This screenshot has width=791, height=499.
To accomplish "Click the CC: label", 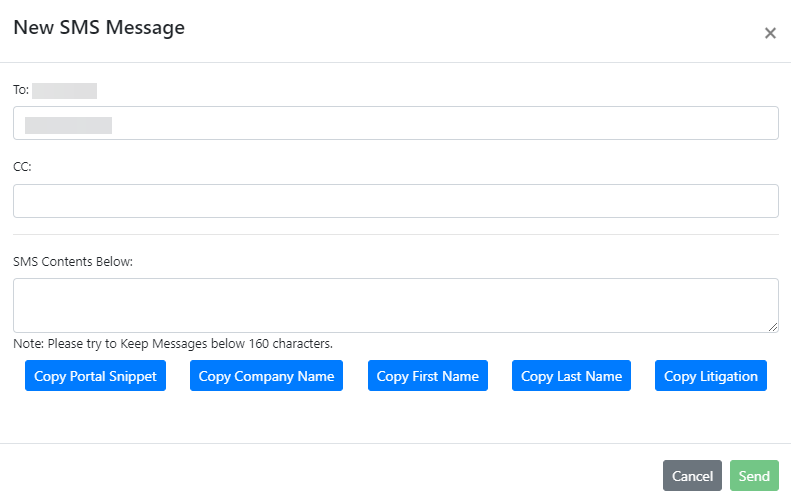I will click(22, 167).
